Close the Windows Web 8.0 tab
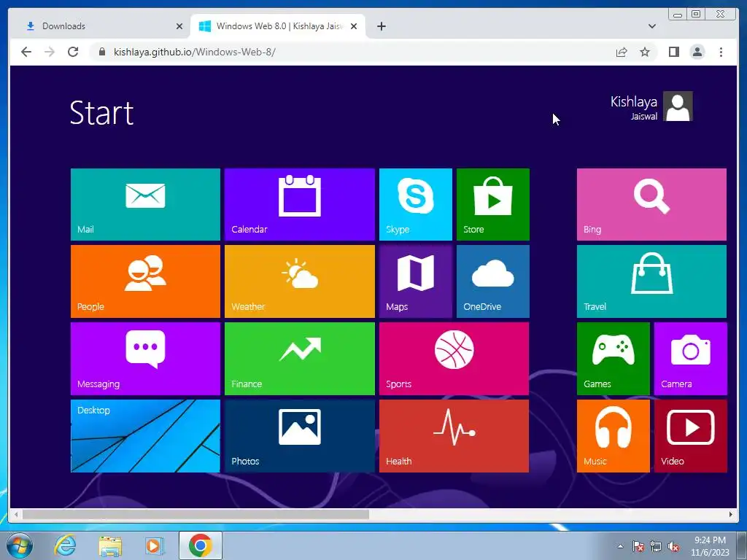The image size is (747, 560). [354, 26]
